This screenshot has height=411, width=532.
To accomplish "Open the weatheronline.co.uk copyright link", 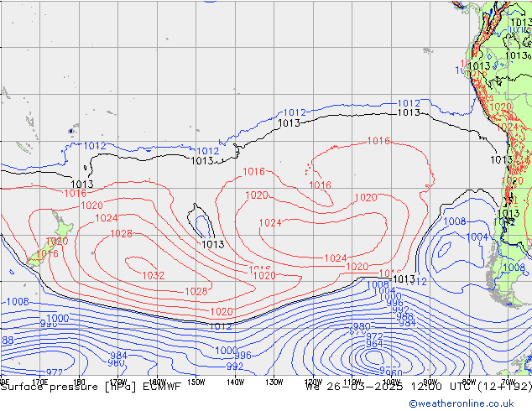I will tap(462, 403).
